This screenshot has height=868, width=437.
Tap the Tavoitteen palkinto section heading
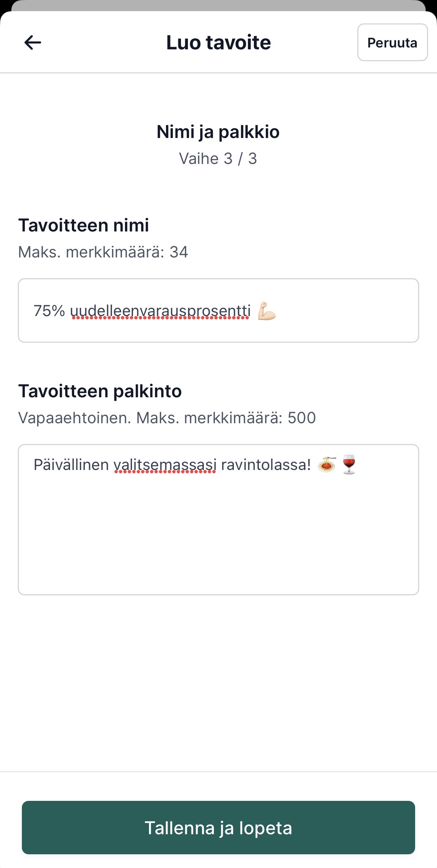click(100, 391)
